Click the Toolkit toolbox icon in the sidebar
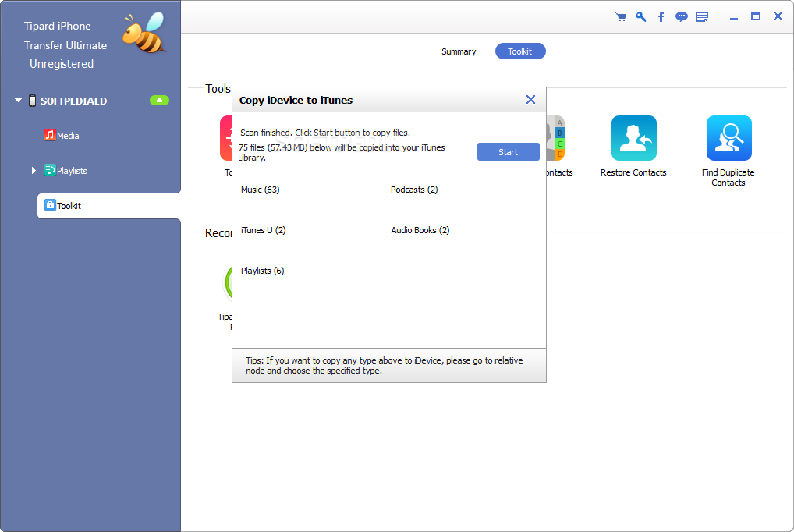This screenshot has width=794, height=532. pos(50,205)
